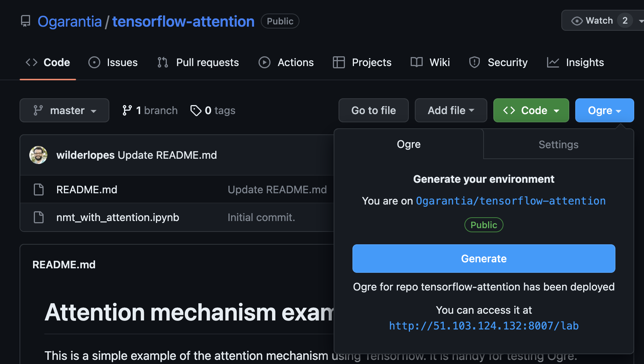This screenshot has width=644, height=364.
Task: Click the file icon for nmt_with_attention.ipynb
Action: (x=39, y=217)
